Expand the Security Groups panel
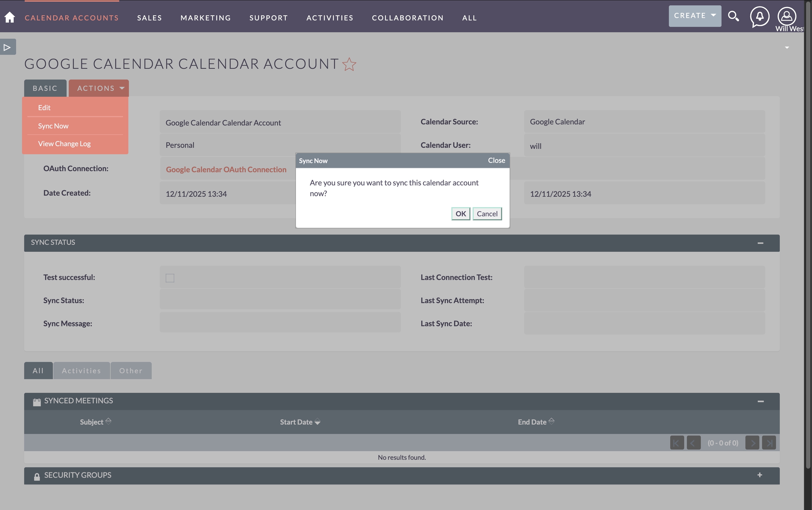Screen dimensions: 812x510 [760, 475]
